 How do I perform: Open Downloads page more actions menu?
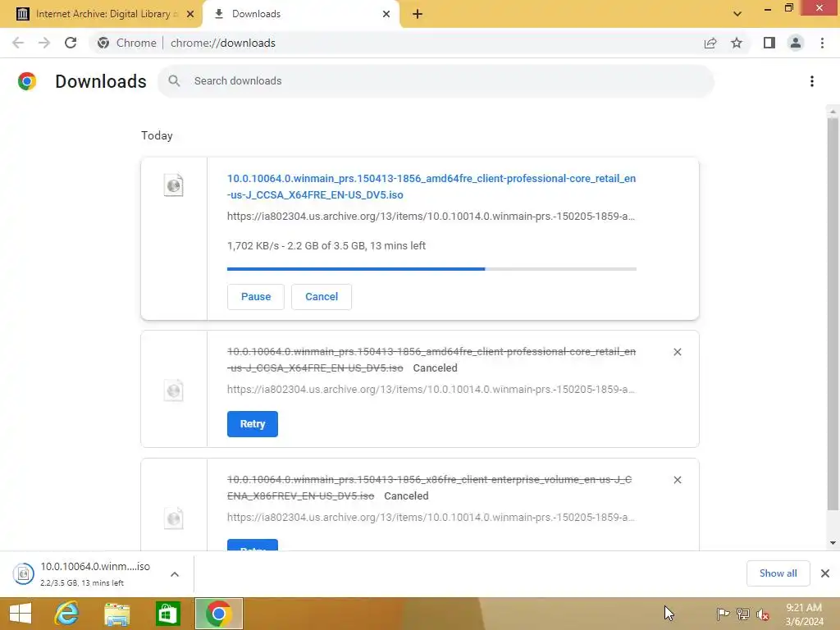812,81
